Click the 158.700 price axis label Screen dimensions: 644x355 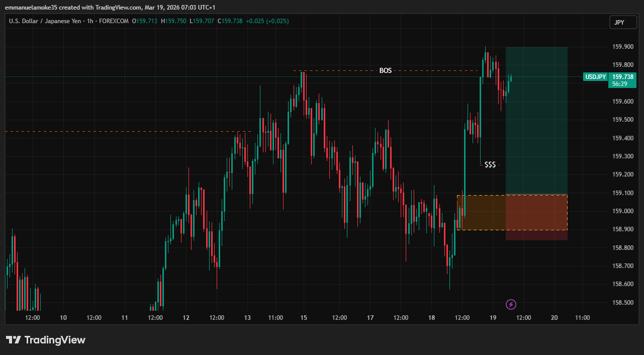click(622, 266)
